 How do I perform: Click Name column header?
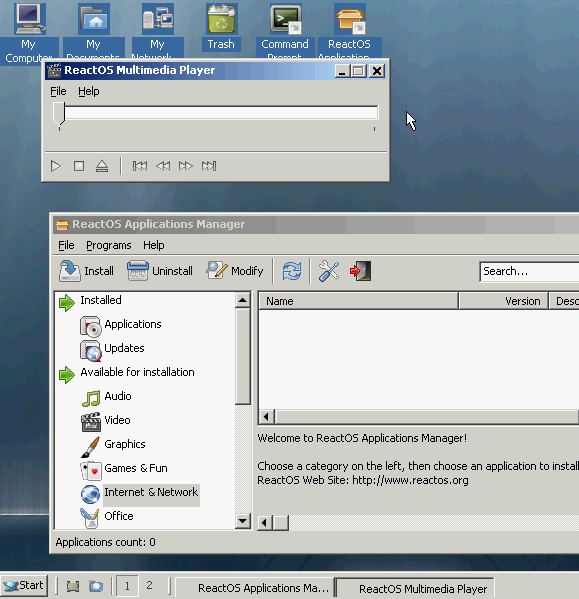pyautogui.click(x=358, y=301)
